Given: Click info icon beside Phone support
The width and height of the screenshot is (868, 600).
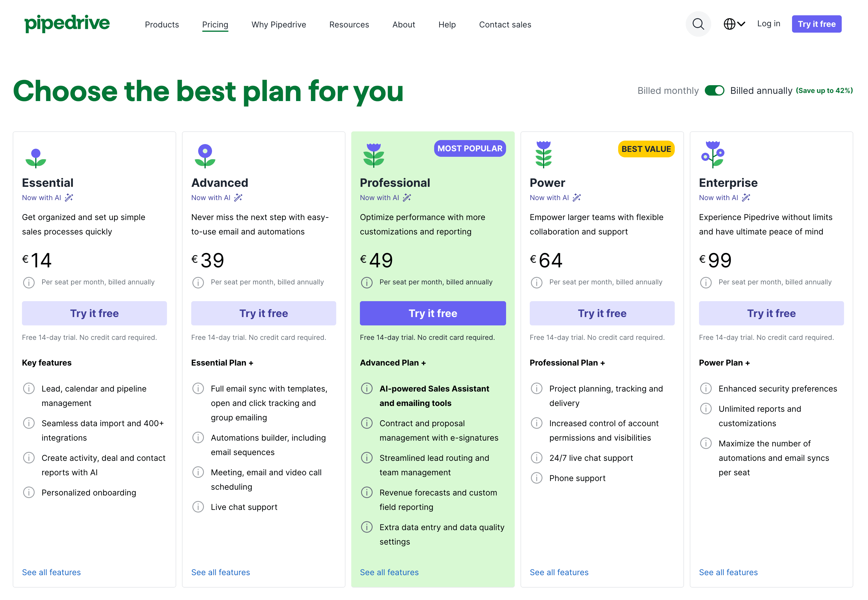Looking at the screenshot, I should (x=536, y=478).
